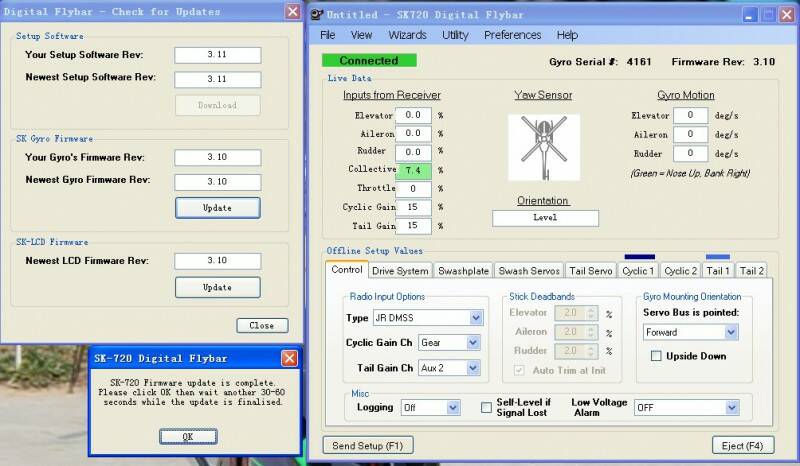
Task: Click the Your Setup Software Rev field
Action: 218,55
